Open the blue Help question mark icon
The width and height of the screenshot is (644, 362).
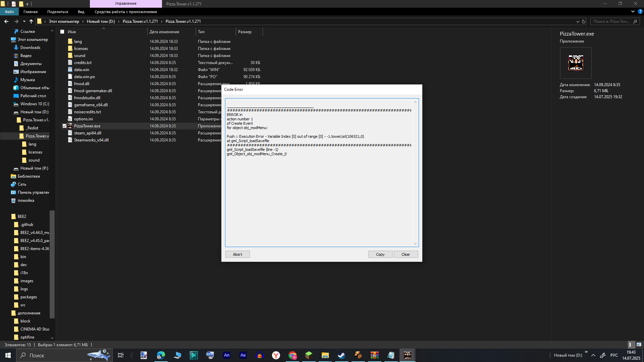tap(640, 11)
